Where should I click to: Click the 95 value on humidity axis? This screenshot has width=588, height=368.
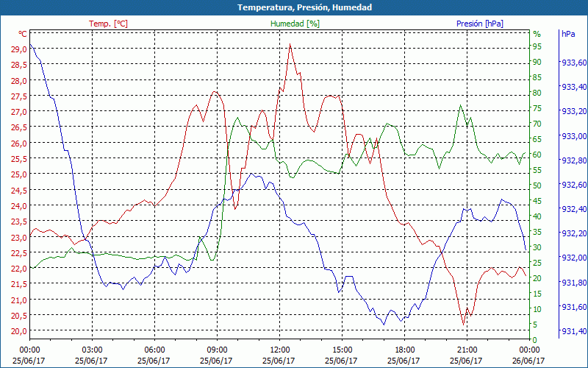(x=537, y=46)
